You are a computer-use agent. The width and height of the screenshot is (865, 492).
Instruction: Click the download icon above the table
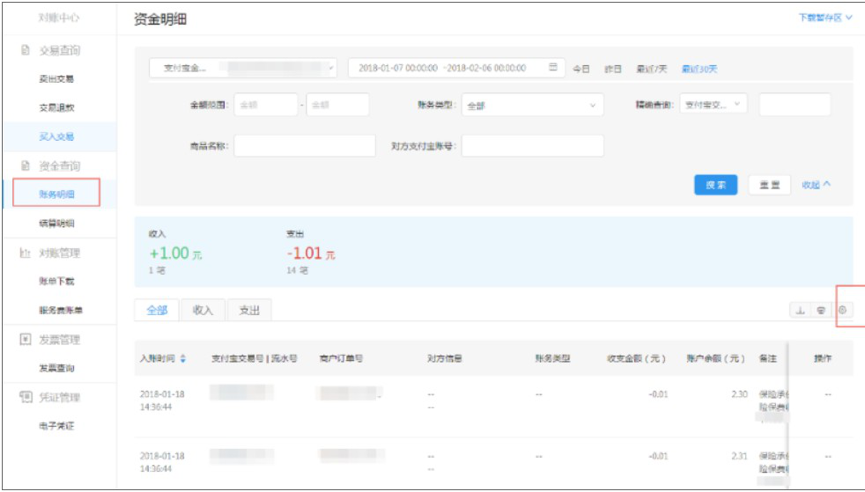[800, 310]
